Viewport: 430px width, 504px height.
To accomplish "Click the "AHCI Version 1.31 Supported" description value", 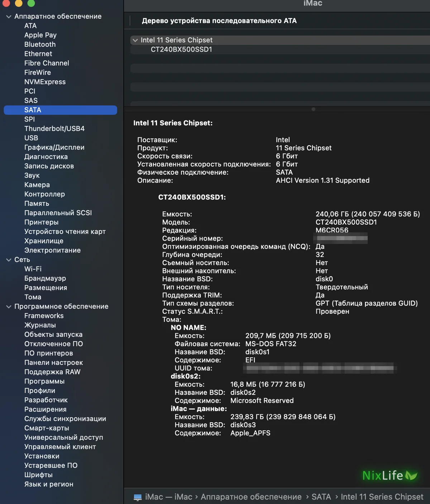I will click(x=322, y=180).
